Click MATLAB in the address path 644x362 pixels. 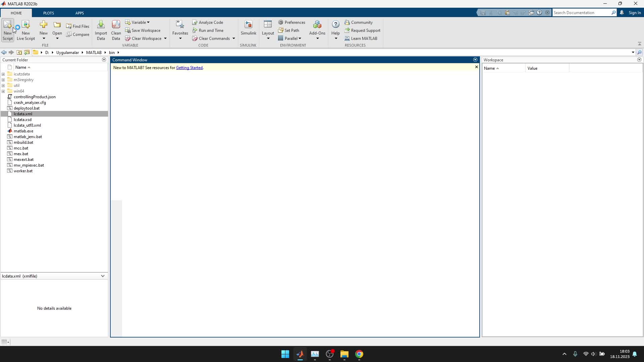coord(94,52)
